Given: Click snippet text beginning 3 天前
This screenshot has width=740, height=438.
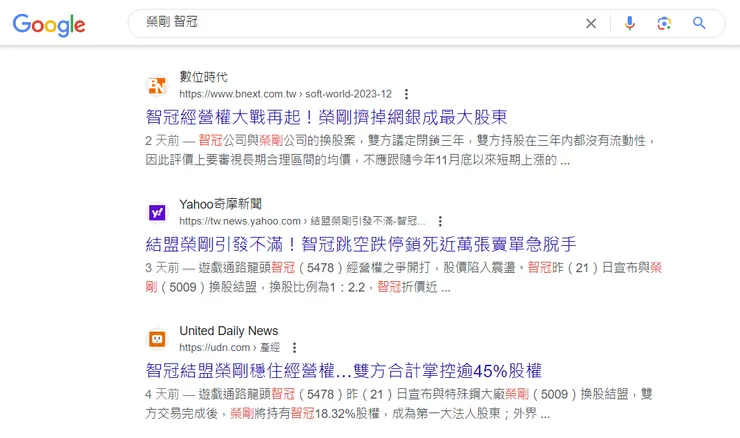Looking at the screenshot, I should tap(404, 277).
